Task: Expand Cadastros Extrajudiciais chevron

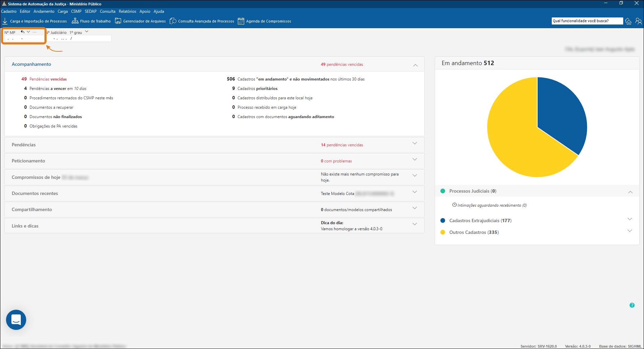Action: coord(630,219)
